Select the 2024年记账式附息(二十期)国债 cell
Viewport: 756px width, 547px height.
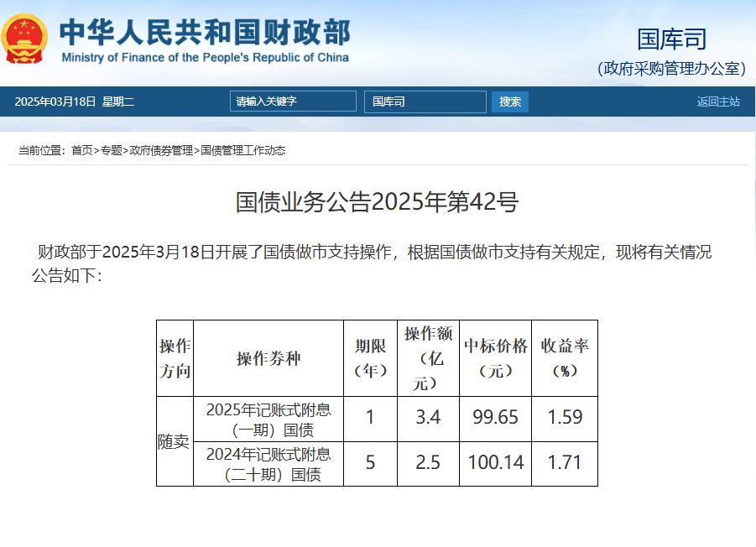[269, 464]
